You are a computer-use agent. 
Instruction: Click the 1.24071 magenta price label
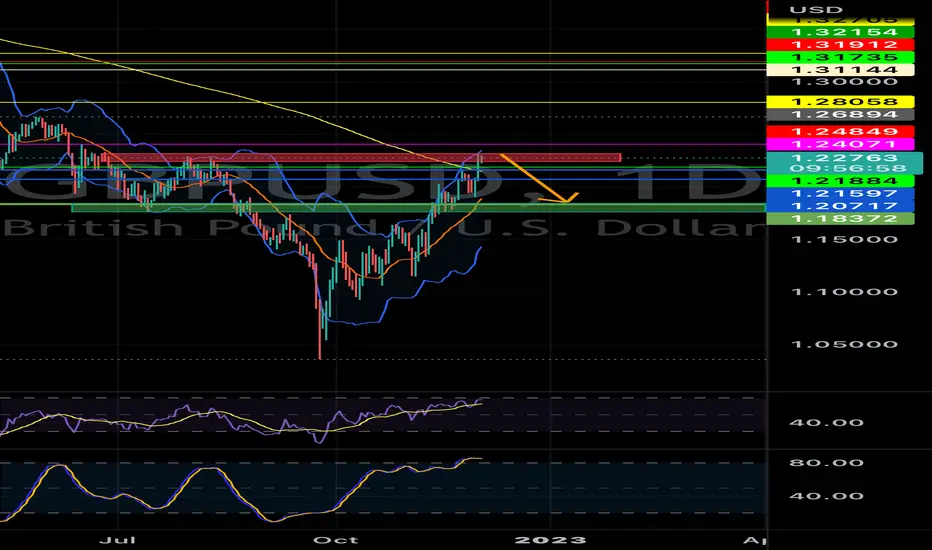click(840, 144)
